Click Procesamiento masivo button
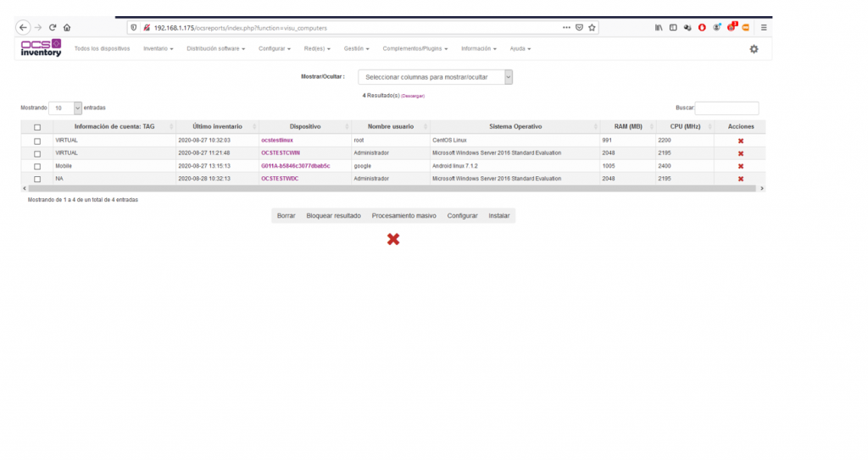The height and width of the screenshot is (460, 868). 403,216
